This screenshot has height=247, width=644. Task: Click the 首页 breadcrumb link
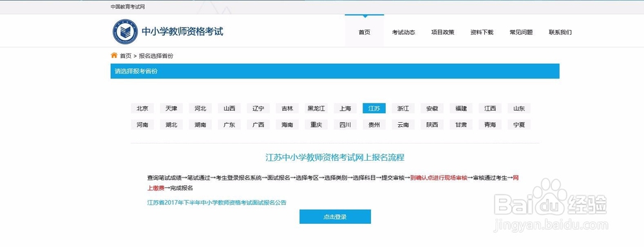point(126,56)
